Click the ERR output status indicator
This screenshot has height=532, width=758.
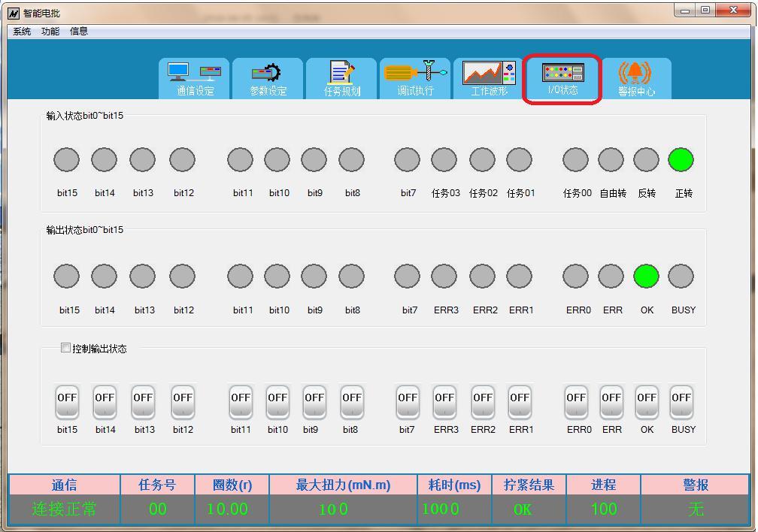point(611,276)
